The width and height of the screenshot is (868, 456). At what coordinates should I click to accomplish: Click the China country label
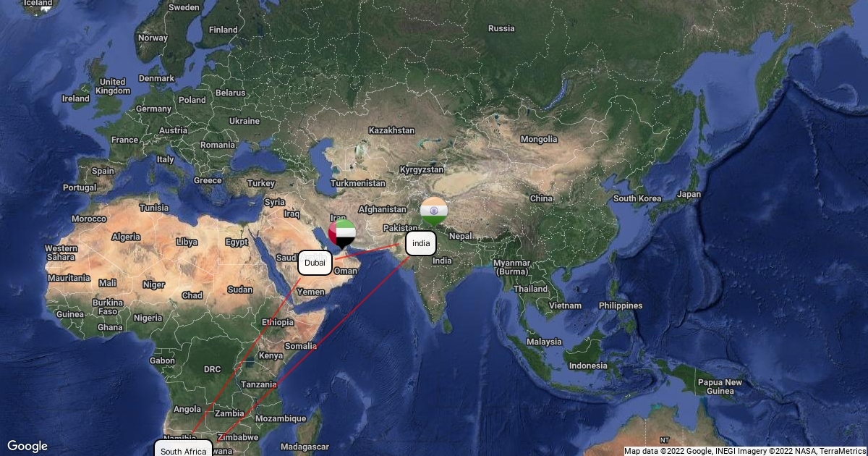point(541,198)
